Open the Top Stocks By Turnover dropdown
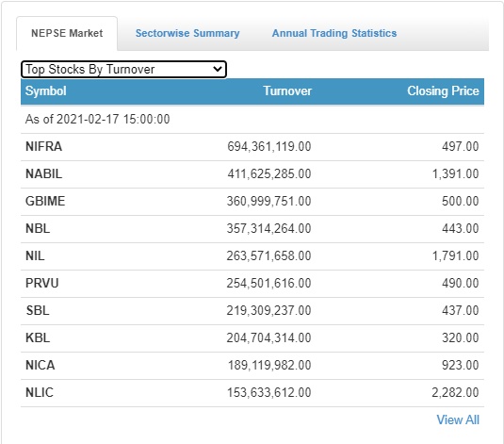Screen dimensions: 504x444 click(x=123, y=69)
